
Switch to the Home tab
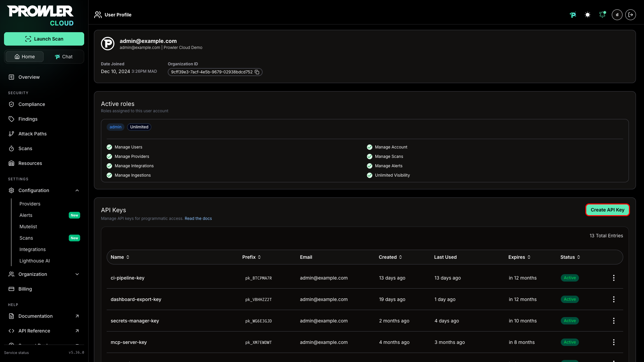[x=24, y=57]
